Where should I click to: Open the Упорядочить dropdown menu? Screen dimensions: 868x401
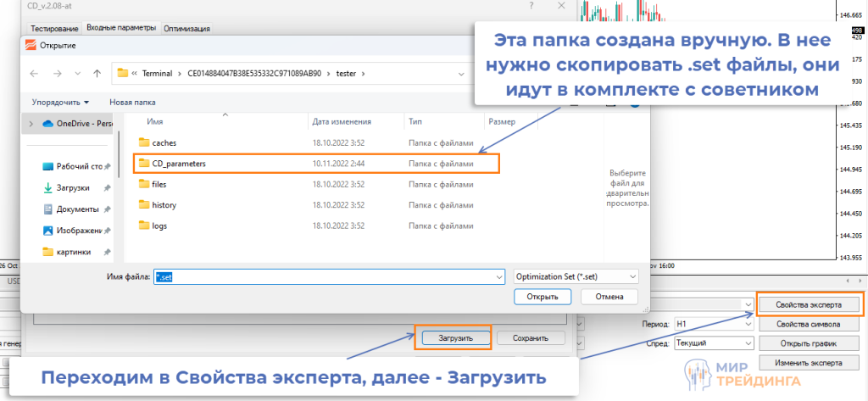(60, 102)
